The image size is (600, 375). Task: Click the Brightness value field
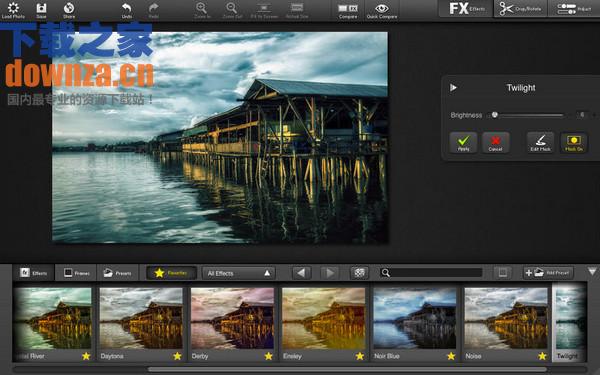pos(582,115)
